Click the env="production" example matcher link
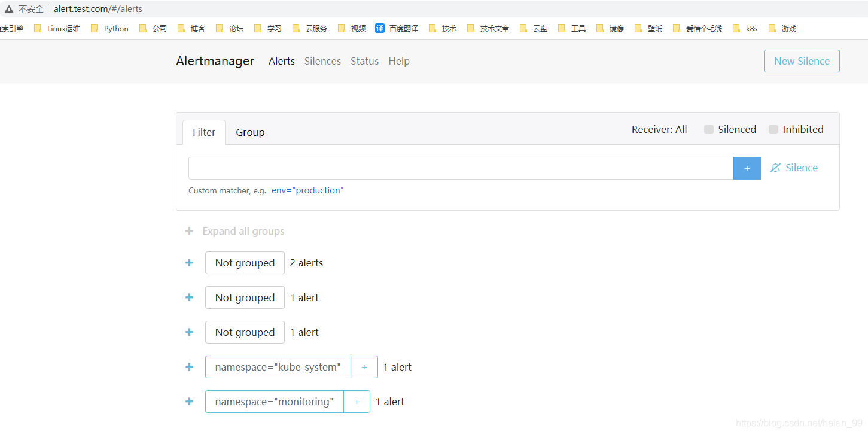The image size is (868, 434). click(x=307, y=190)
